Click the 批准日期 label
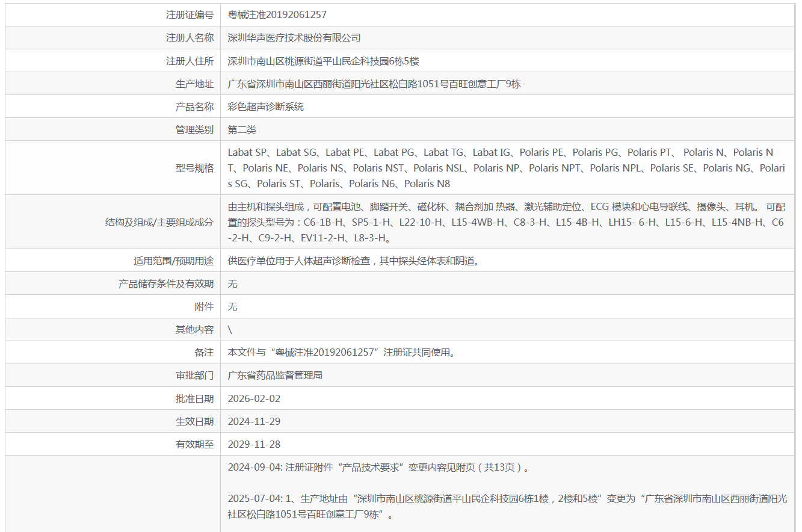 point(194,398)
